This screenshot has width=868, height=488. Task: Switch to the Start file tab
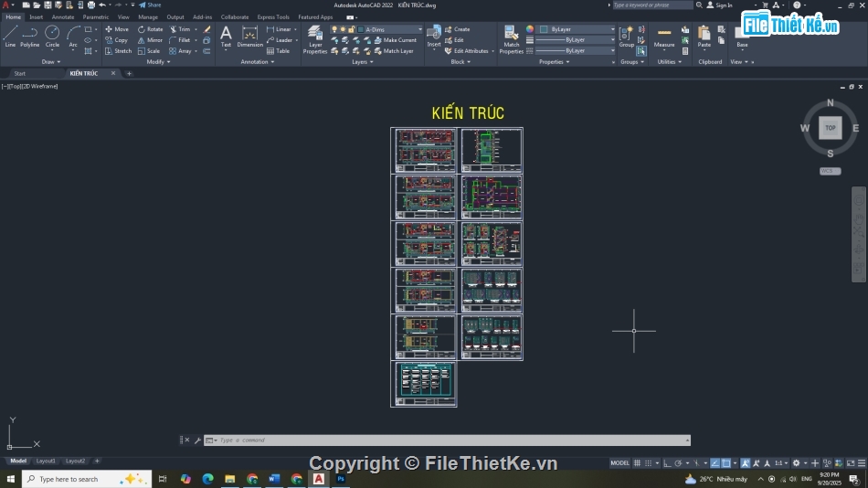point(19,73)
